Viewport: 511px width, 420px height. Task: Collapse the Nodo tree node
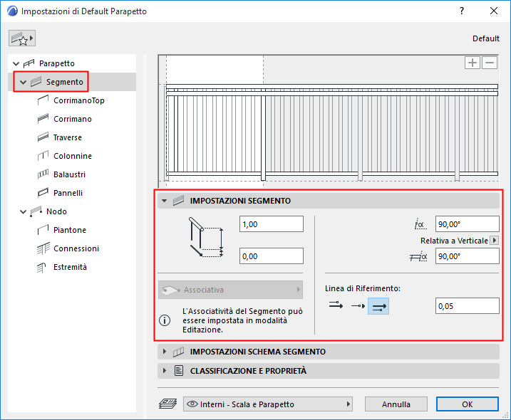(23, 211)
